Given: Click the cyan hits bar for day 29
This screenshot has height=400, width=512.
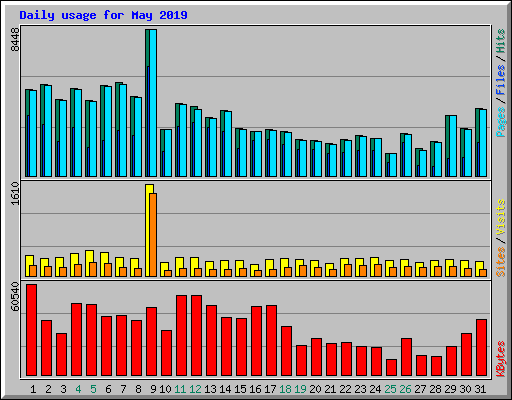Looking at the screenshot, I should click(453, 146).
